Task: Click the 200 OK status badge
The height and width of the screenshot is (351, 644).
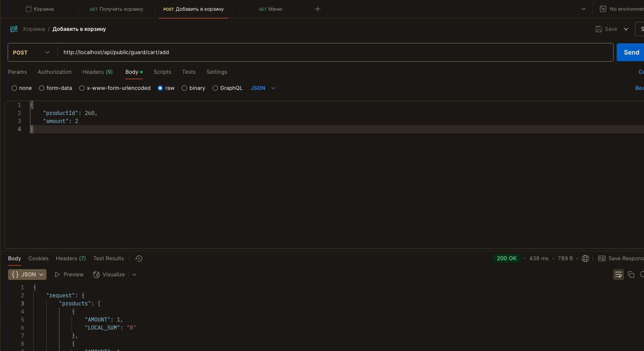Action: (507, 258)
